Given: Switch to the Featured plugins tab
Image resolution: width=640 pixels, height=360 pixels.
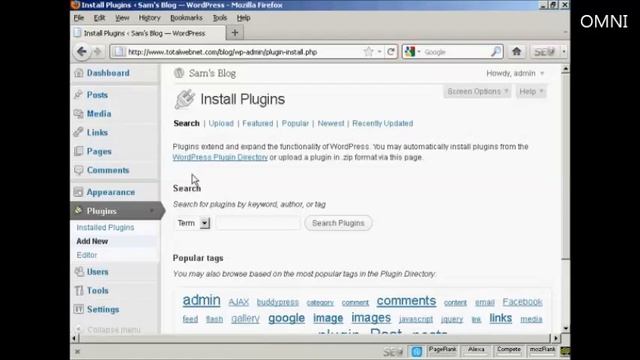Looking at the screenshot, I should pos(258,123).
